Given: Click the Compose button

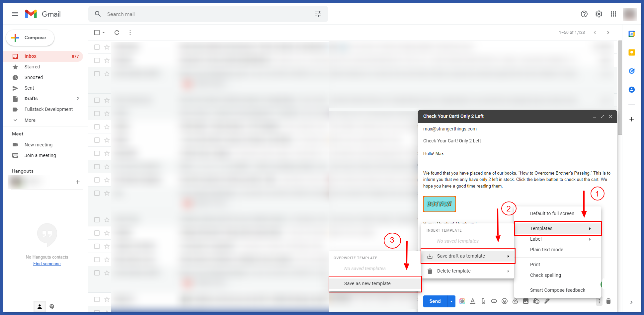Looking at the screenshot, I should click(30, 38).
